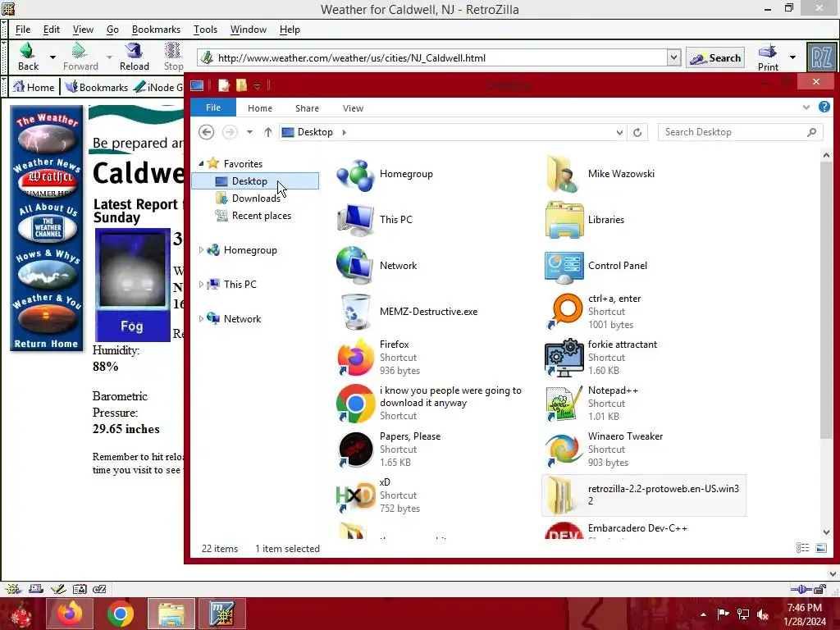Select the Libraries icon in the file list

[x=564, y=220]
